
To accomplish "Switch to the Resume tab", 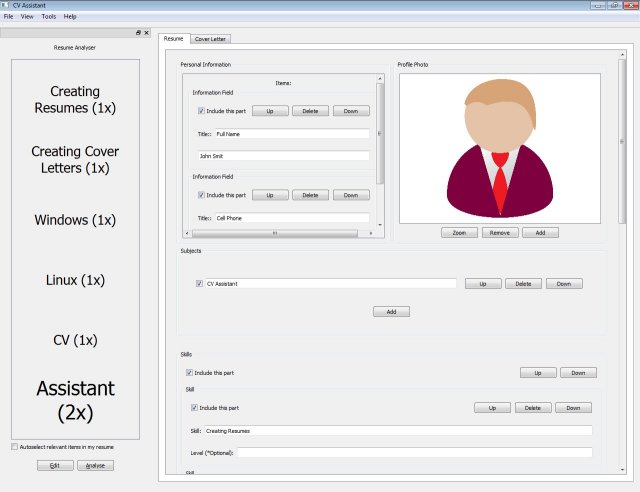I will click(x=173, y=38).
